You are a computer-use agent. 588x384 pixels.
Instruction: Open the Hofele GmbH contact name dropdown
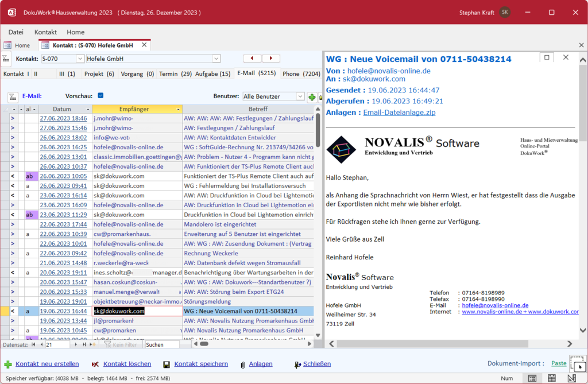[216, 59]
